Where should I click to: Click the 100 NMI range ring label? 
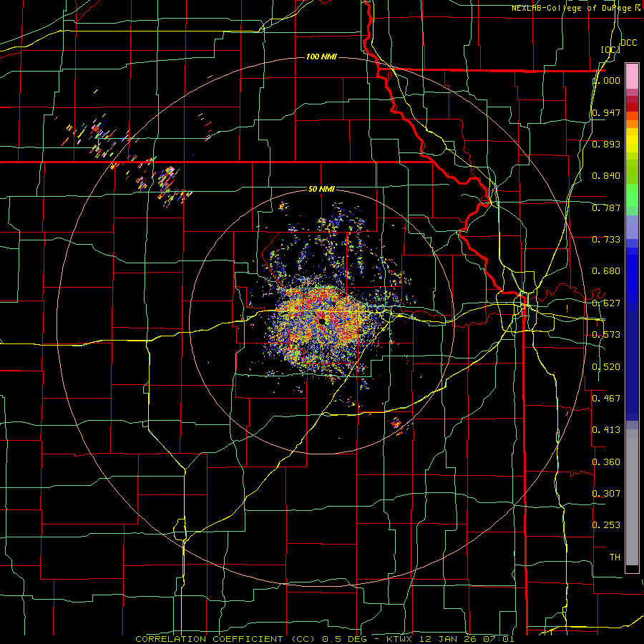point(321,57)
